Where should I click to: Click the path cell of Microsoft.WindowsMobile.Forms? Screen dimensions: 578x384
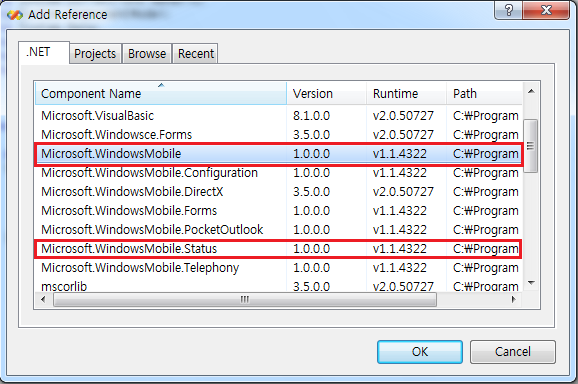tap(485, 211)
